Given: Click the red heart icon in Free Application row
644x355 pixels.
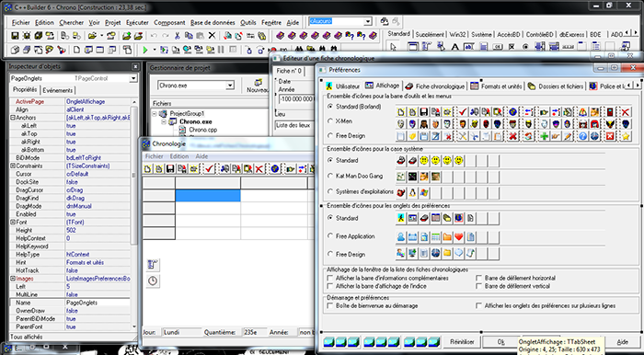Looking at the screenshot, I should (459, 236).
